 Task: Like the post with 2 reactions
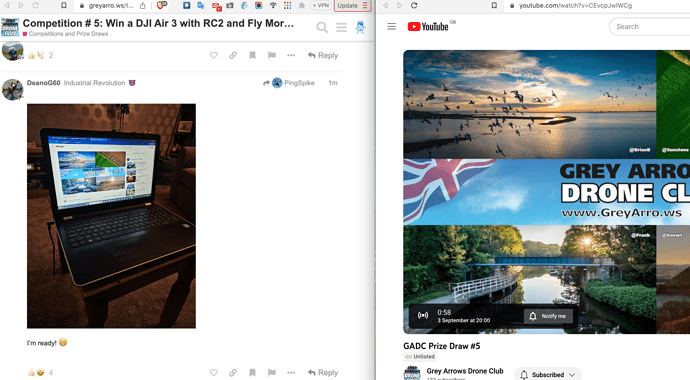[x=213, y=55]
